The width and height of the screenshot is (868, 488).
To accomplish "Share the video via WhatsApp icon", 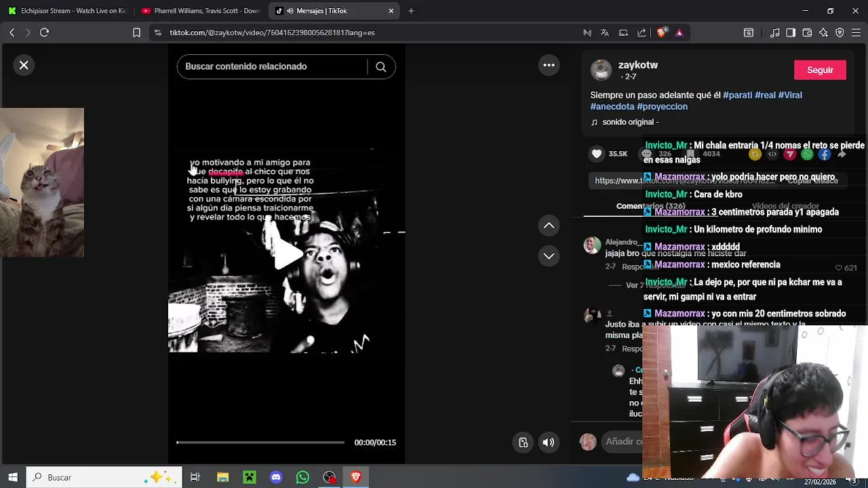I will 807,155.
